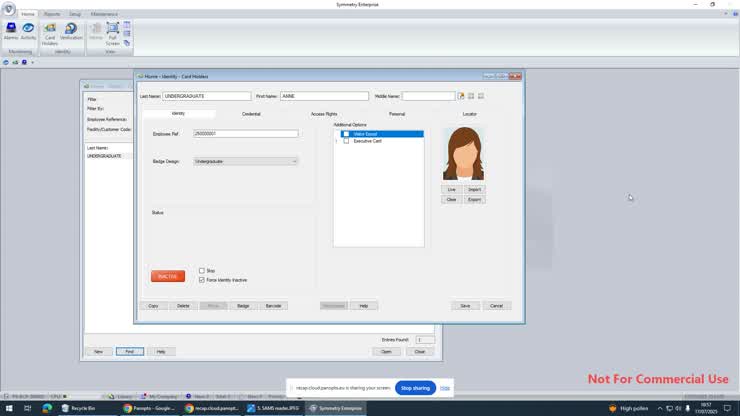Viewport: 740px width, 416px height.
Task: Toggle the Stop checkbox
Action: pos(202,271)
